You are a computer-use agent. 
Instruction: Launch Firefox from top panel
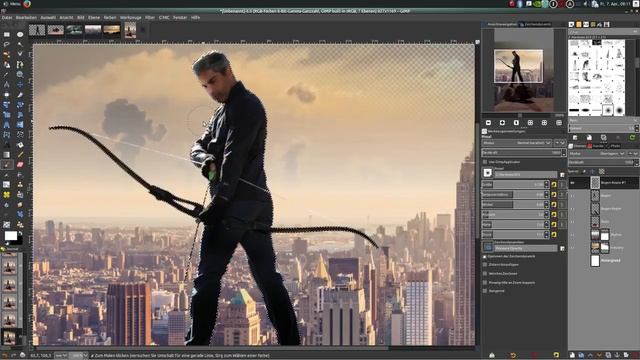pos(27,4)
